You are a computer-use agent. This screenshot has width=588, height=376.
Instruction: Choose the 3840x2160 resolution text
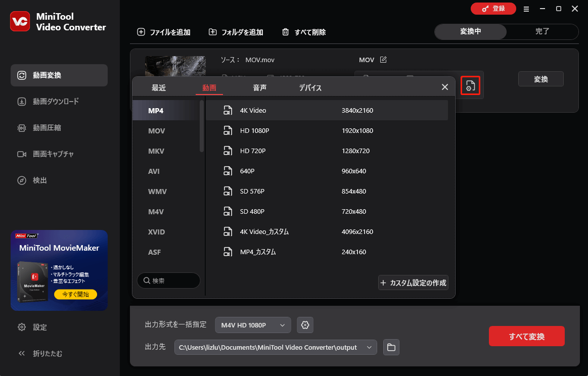[357, 111]
